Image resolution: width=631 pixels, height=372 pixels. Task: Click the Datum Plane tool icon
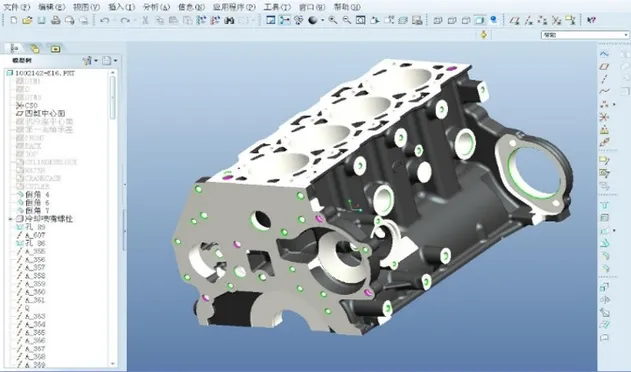tap(604, 67)
